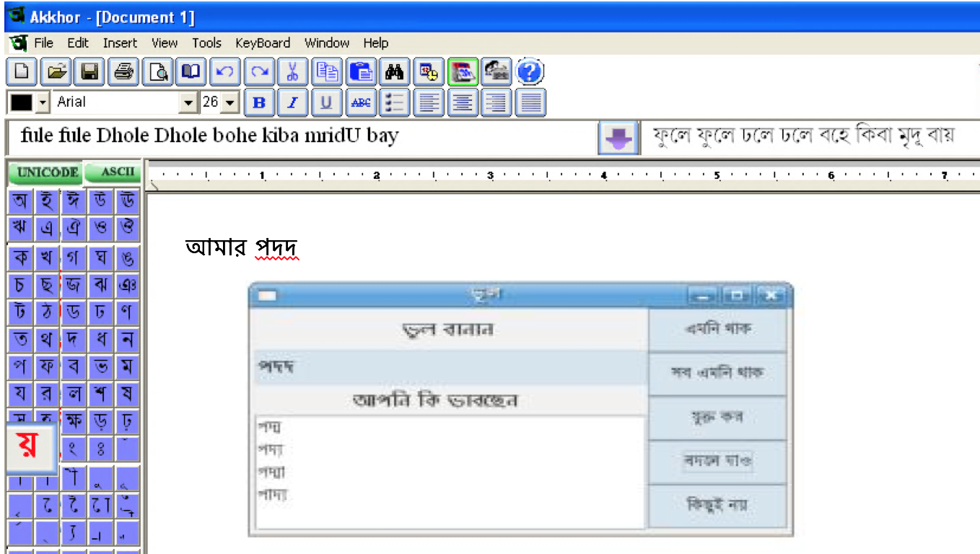Image resolution: width=980 pixels, height=554 pixels.
Task: Switch to the ASCII tab
Action: (x=116, y=172)
